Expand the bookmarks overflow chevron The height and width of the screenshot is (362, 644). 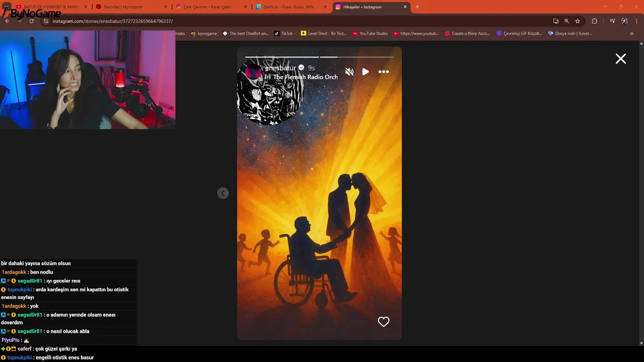(x=632, y=34)
